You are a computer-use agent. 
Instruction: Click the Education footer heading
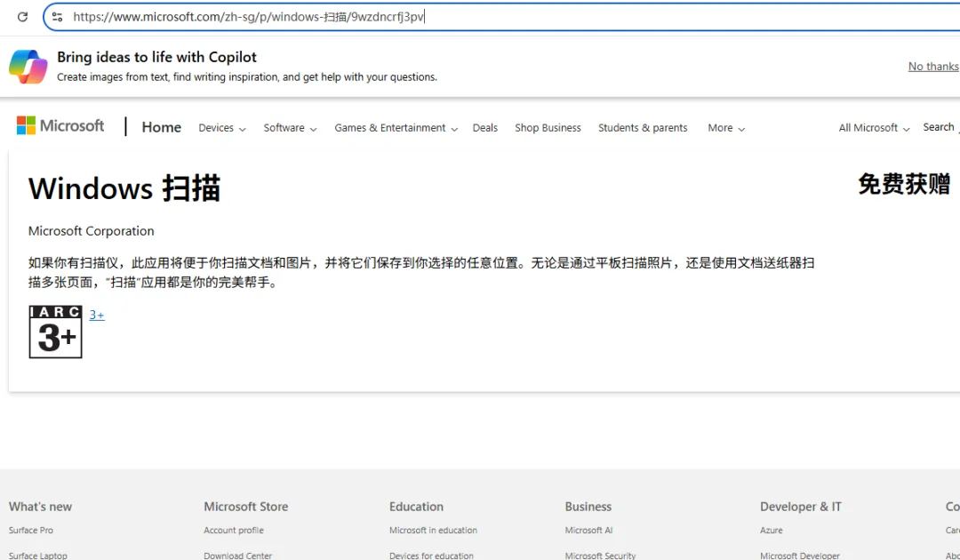[416, 507]
